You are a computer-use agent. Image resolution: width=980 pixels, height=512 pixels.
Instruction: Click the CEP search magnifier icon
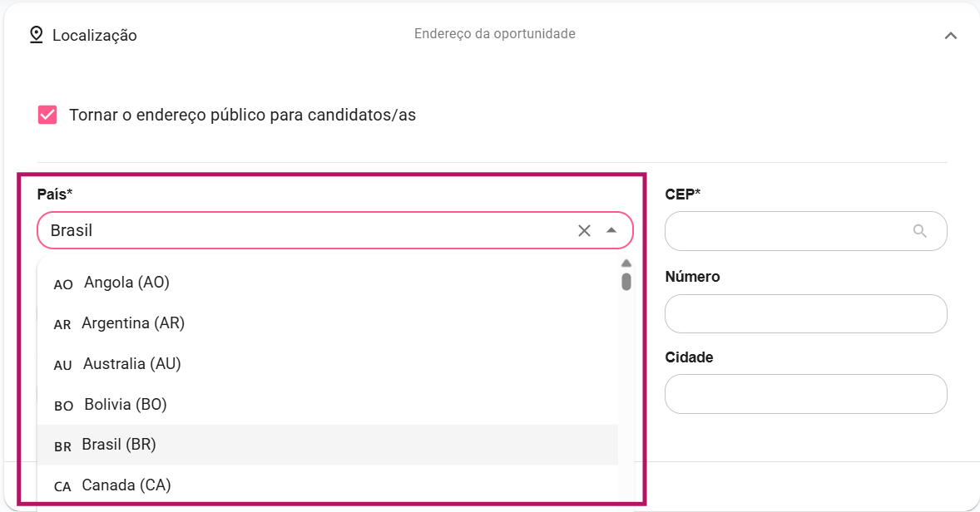tap(919, 231)
